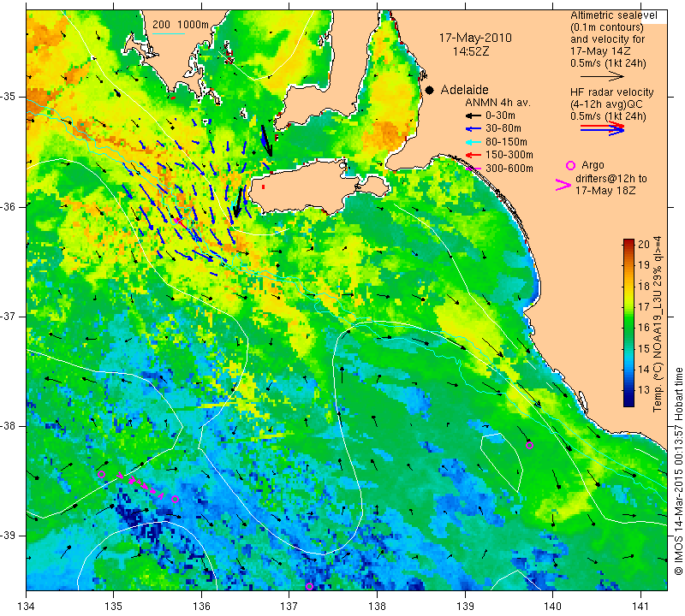This screenshot has width=685, height=616.
Task: Click the 'Argo' legend label
Action: [x=593, y=165]
